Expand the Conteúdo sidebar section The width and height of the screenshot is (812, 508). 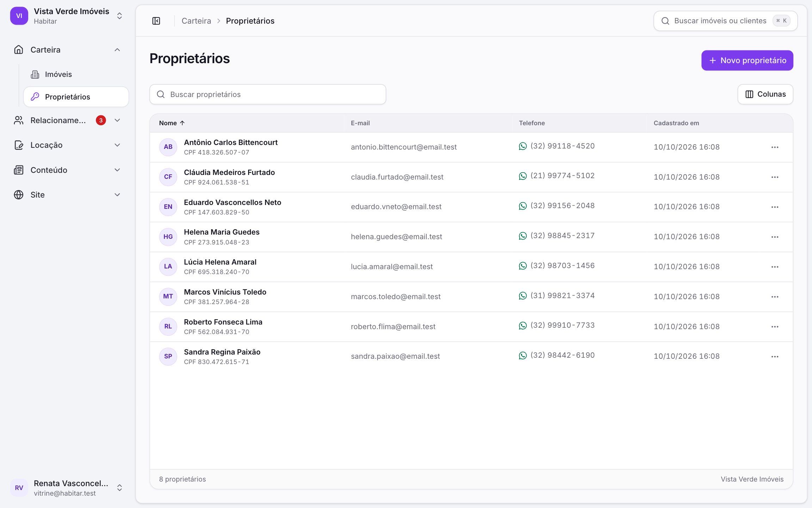[x=68, y=170]
